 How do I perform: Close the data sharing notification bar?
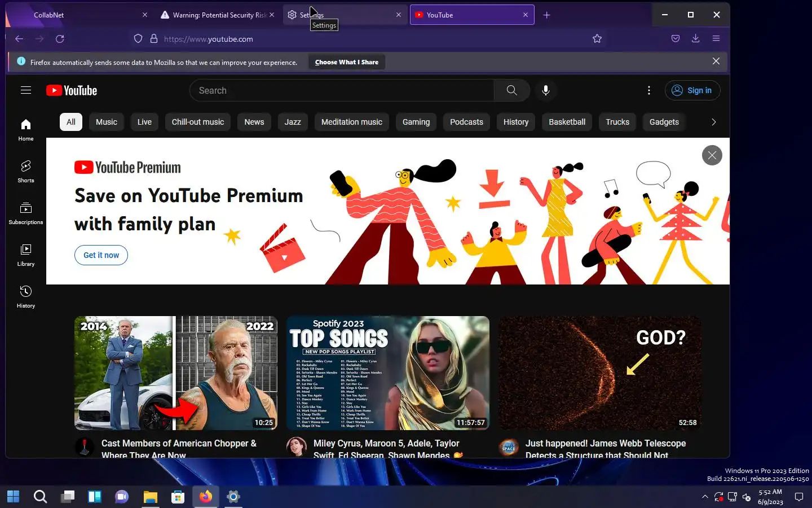(x=716, y=61)
